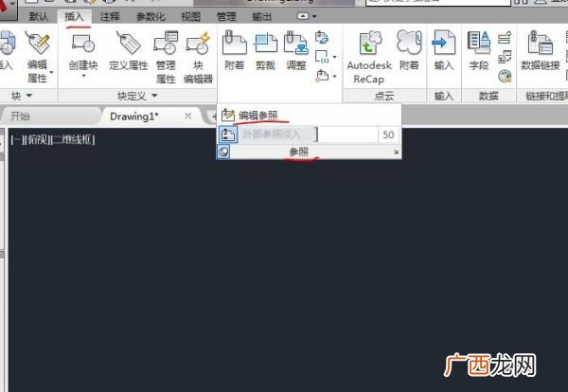Image resolution: width=568 pixels, height=392 pixels.
Task: Toggle Xref fading (外部参照淡入) button
Action: click(228, 134)
